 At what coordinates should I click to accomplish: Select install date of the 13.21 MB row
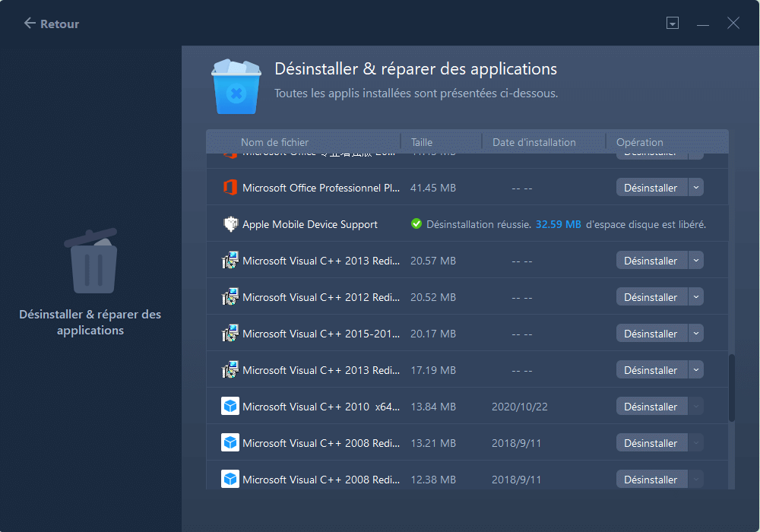click(516, 443)
